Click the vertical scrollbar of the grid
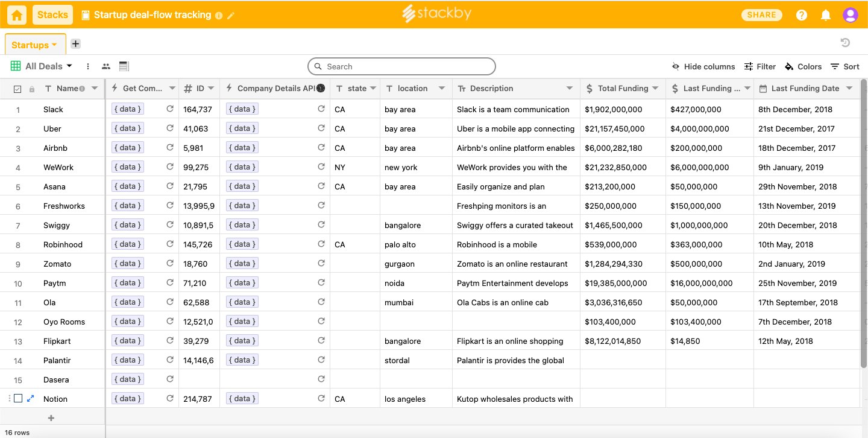This screenshot has width=868, height=438. tap(864, 223)
